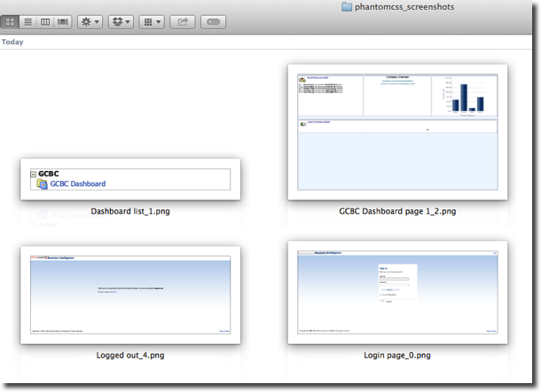Image resolution: width=541 pixels, height=392 pixels.
Task: Click the Today group header
Action: coord(12,42)
